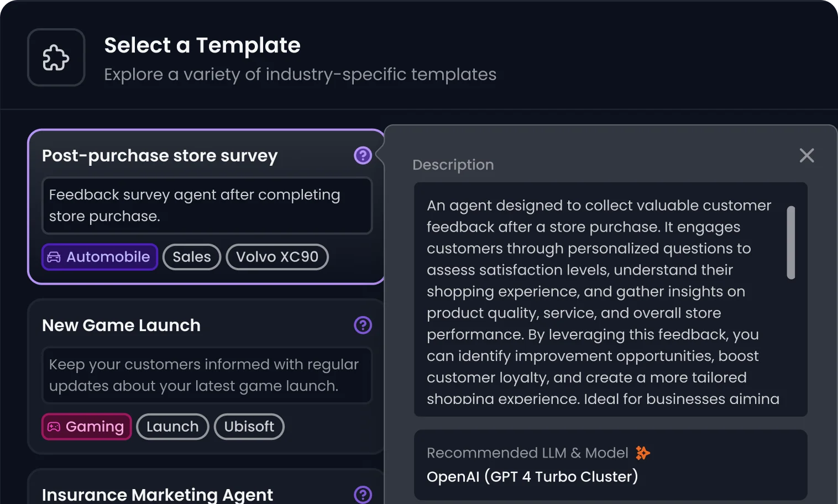Screen dimensions: 838x504
Task: Click the gamepad icon in Gaming tag
Action: pyautogui.click(x=54, y=427)
